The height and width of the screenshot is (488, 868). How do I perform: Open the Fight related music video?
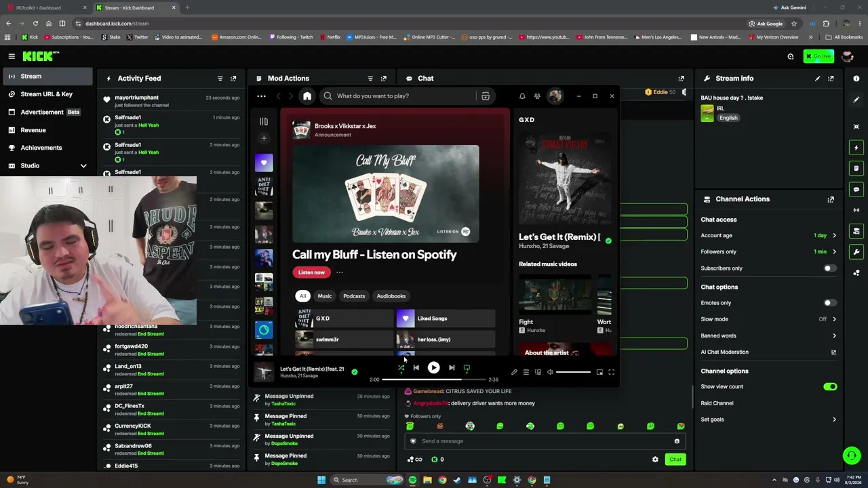555,305
